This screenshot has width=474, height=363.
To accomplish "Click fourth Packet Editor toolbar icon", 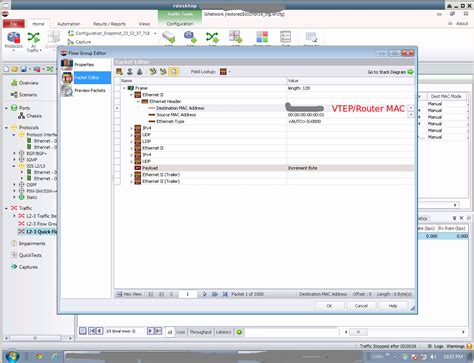I will [153, 71].
